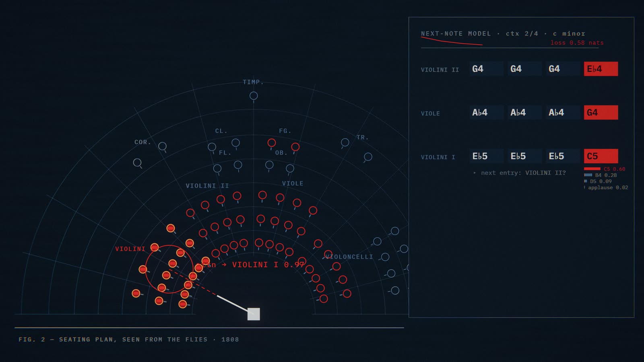Image resolution: width=644 pixels, height=362 pixels.
Task: Click the ctx 2/4 label
Action: tap(522, 33)
